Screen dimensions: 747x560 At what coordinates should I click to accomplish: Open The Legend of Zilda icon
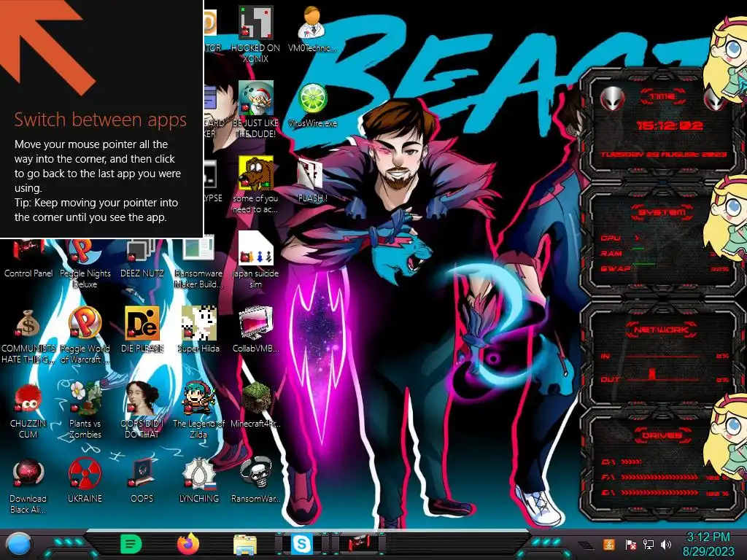(198, 411)
